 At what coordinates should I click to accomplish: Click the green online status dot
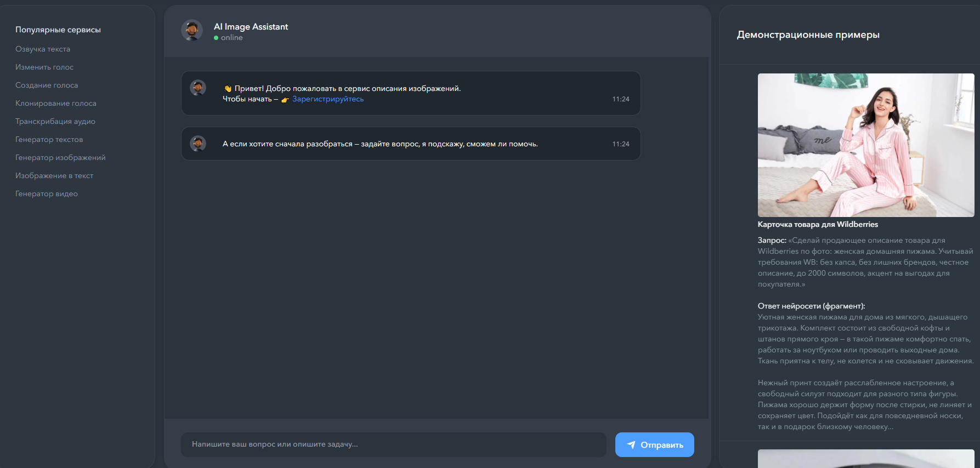tap(216, 38)
